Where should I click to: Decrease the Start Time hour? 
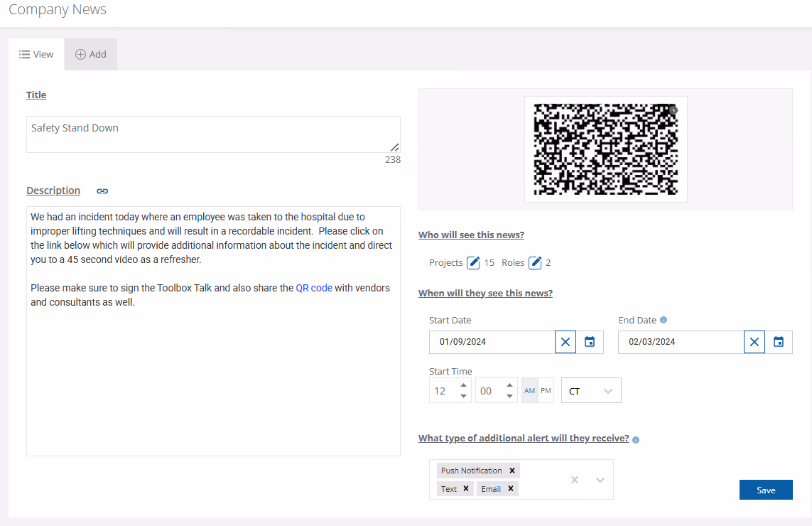pos(463,397)
